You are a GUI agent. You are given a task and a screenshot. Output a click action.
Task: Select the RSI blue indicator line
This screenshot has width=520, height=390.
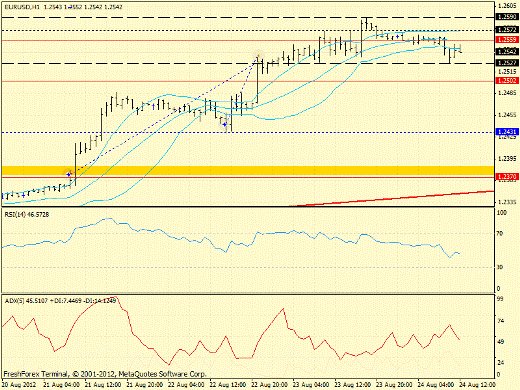point(230,237)
